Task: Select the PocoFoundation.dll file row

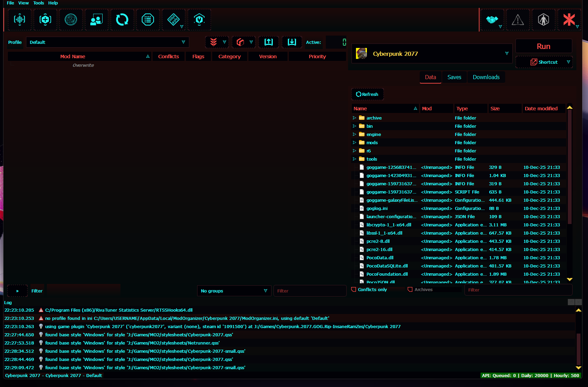Action: click(459, 274)
